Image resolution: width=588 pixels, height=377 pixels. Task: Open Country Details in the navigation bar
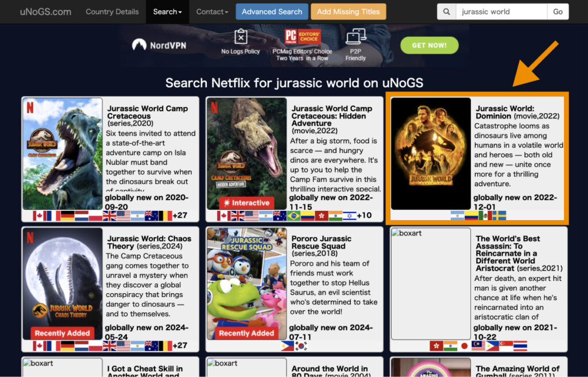coord(112,11)
